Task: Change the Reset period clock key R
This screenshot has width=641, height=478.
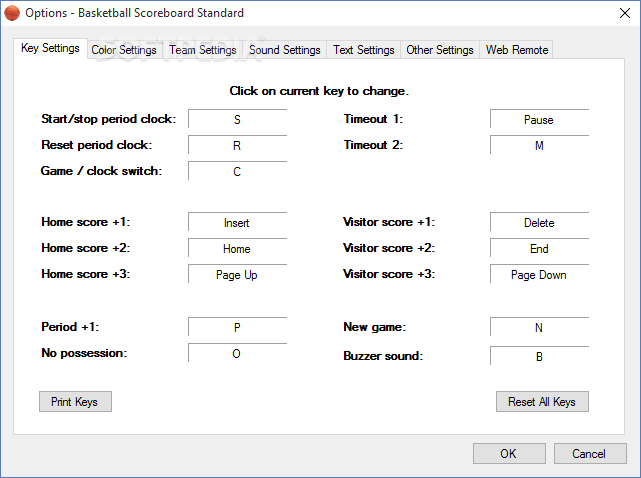Action: click(x=238, y=145)
